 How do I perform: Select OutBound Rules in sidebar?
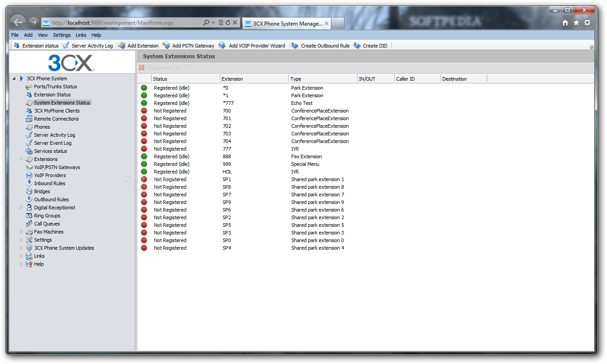coord(51,199)
